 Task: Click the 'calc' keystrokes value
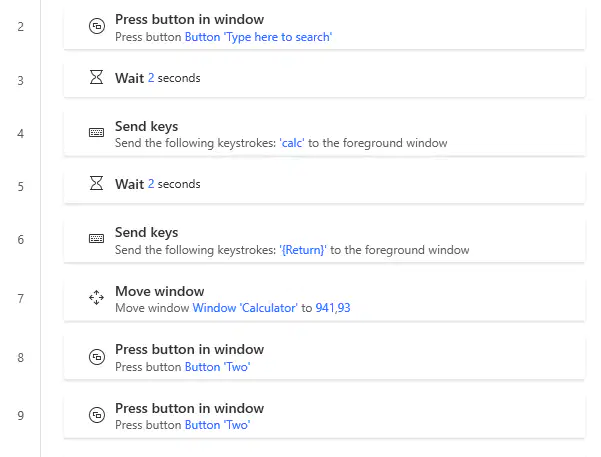coord(292,143)
